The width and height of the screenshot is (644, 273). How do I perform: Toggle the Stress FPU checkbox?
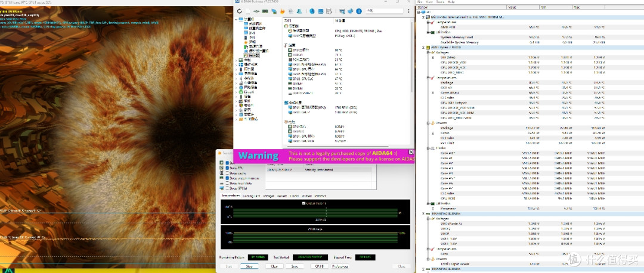pos(227,168)
